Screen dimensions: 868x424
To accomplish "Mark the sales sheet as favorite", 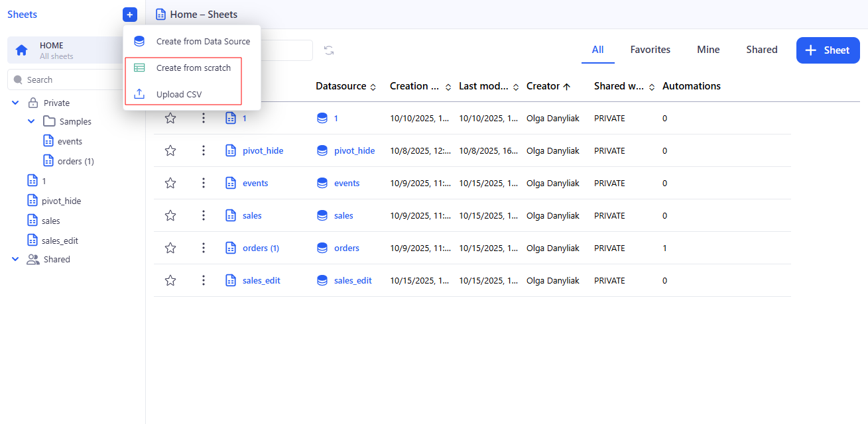I will click(170, 215).
